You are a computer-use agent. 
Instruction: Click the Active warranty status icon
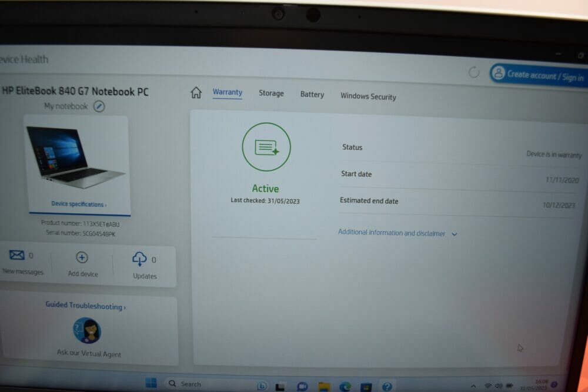[x=266, y=147]
